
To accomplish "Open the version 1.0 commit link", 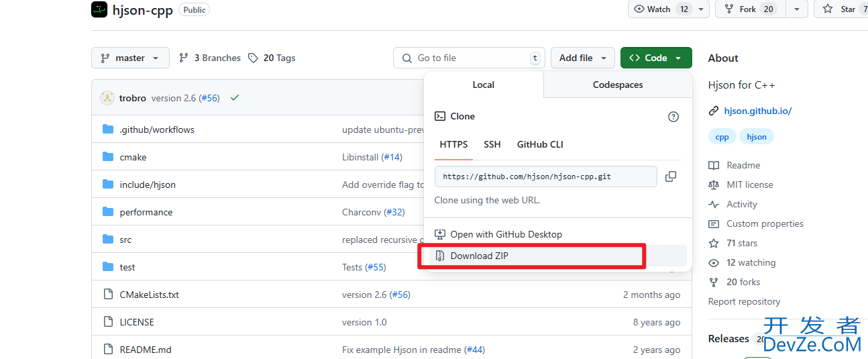I will tap(364, 322).
